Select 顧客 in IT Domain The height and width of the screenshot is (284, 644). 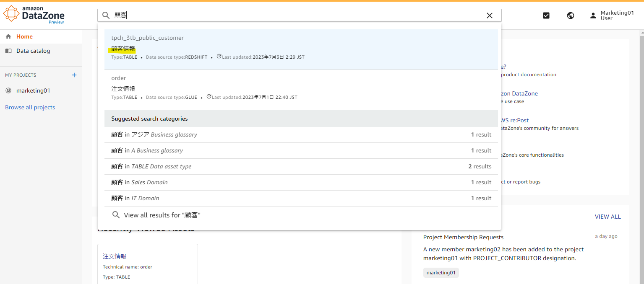301,198
